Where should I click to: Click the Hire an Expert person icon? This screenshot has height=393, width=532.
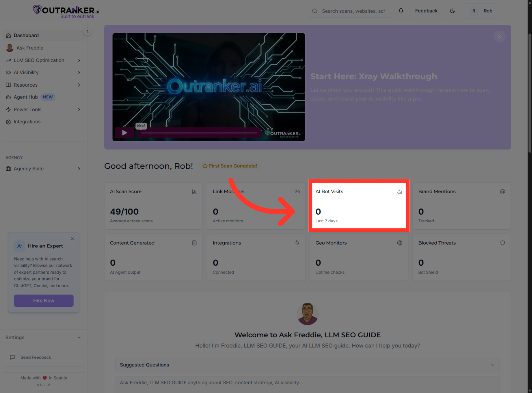coord(19,246)
